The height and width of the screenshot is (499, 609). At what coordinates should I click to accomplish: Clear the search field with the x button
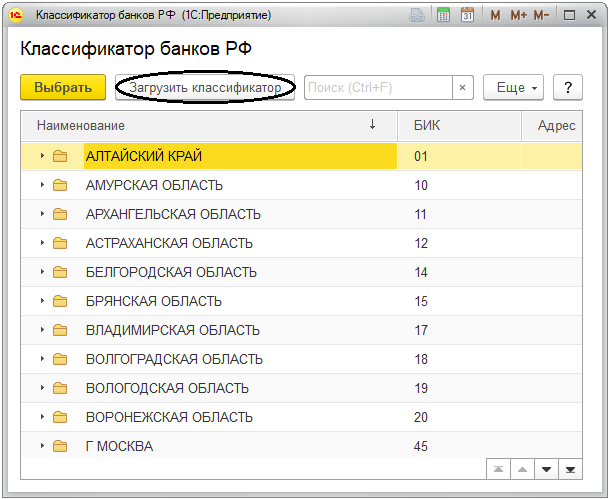click(463, 88)
